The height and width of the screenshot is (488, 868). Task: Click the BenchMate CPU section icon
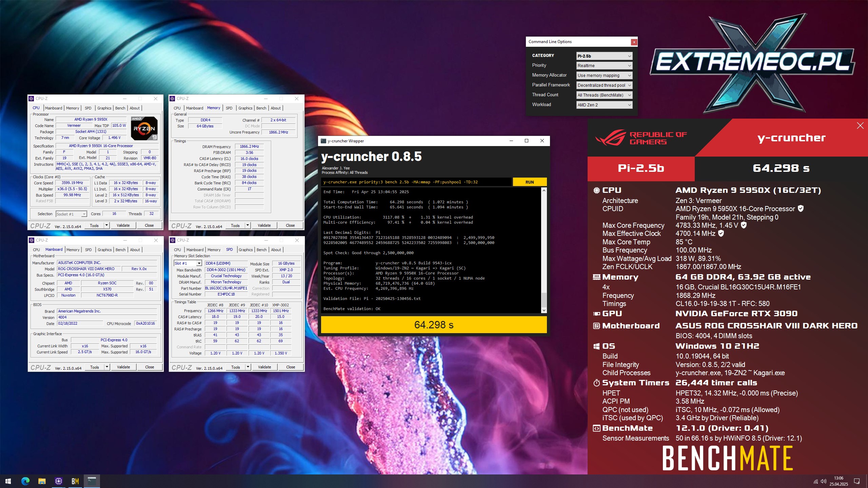(596, 190)
